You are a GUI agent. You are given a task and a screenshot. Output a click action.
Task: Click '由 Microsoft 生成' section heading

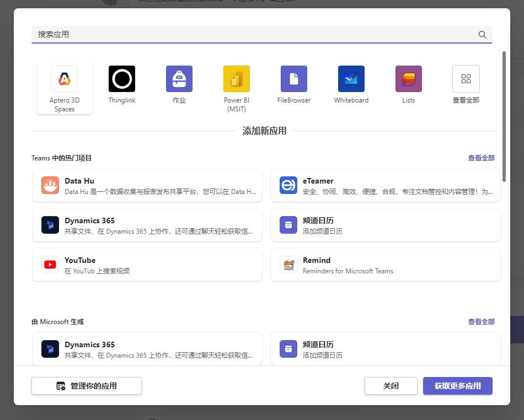(57, 321)
